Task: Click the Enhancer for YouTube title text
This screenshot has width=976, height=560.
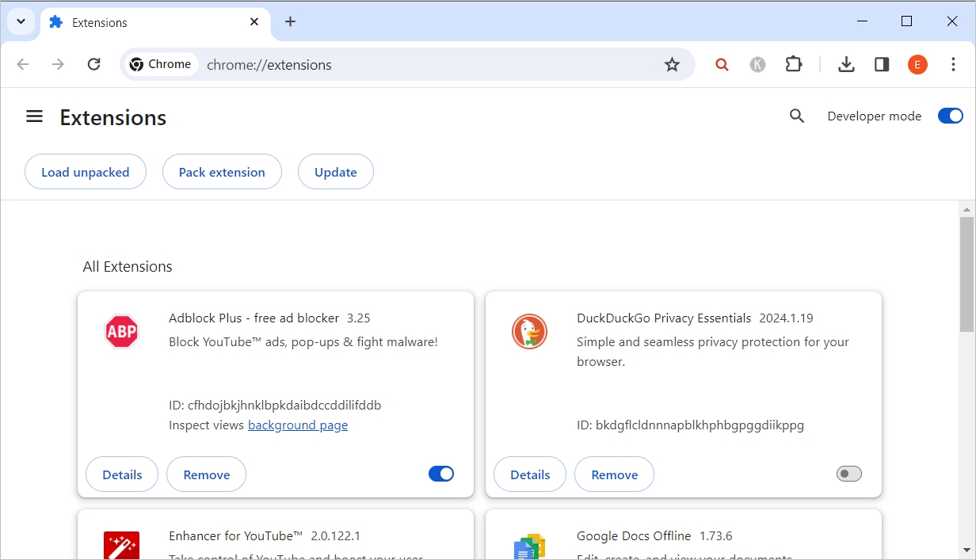Action: [x=236, y=536]
